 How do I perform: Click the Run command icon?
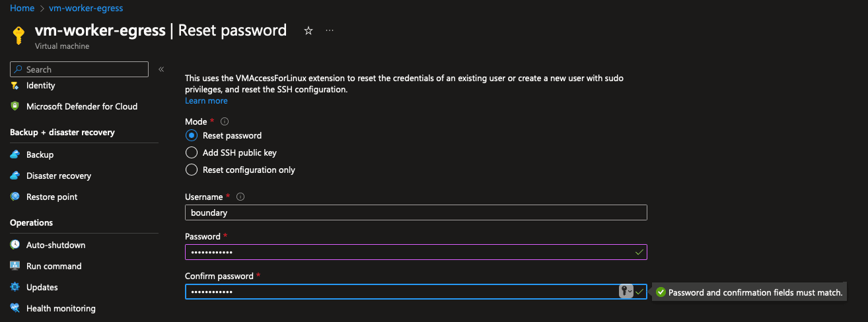pos(15,266)
